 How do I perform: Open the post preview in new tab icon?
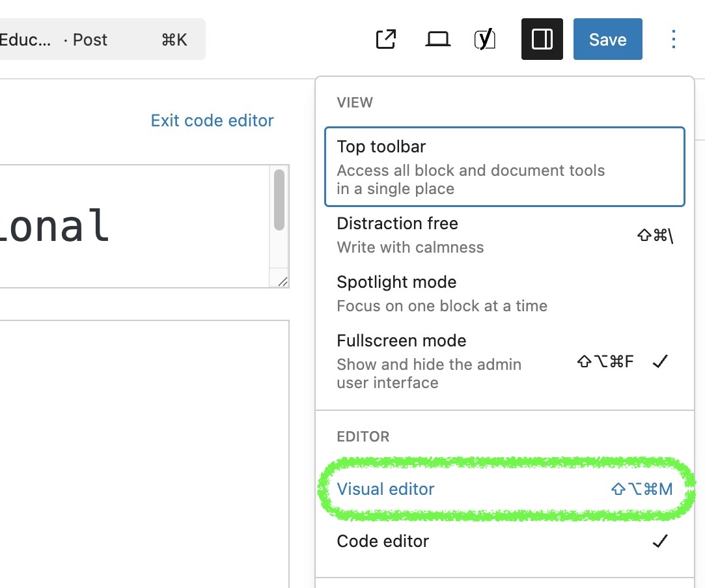385,39
